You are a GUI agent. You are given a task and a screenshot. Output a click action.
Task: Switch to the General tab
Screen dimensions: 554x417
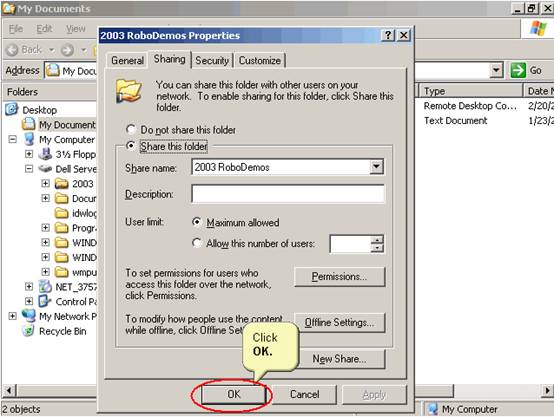(127, 60)
